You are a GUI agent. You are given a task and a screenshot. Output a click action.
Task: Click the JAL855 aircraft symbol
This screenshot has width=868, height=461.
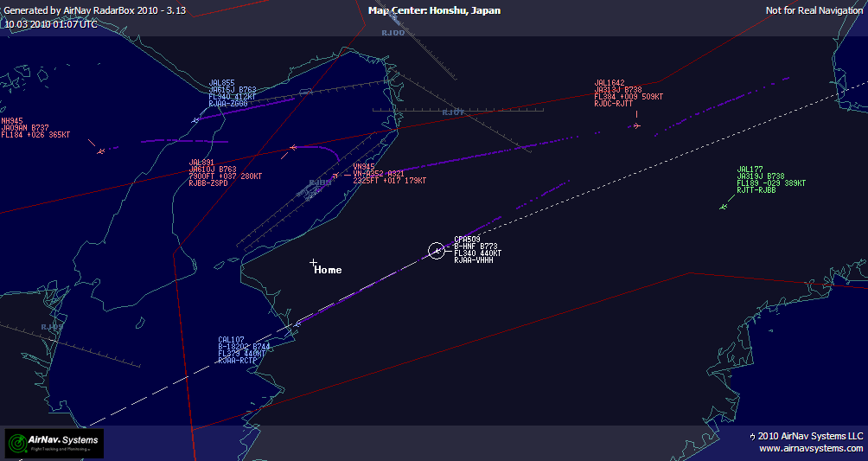coord(195,119)
